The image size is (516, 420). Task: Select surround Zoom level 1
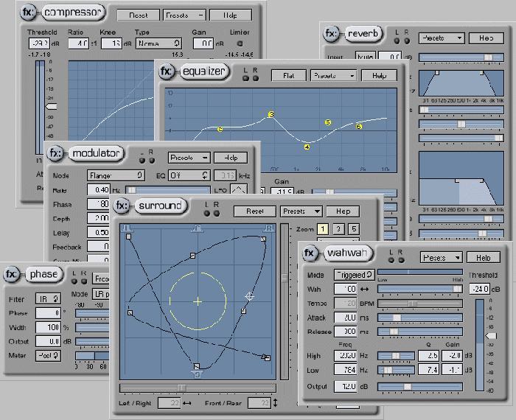[x=323, y=229]
